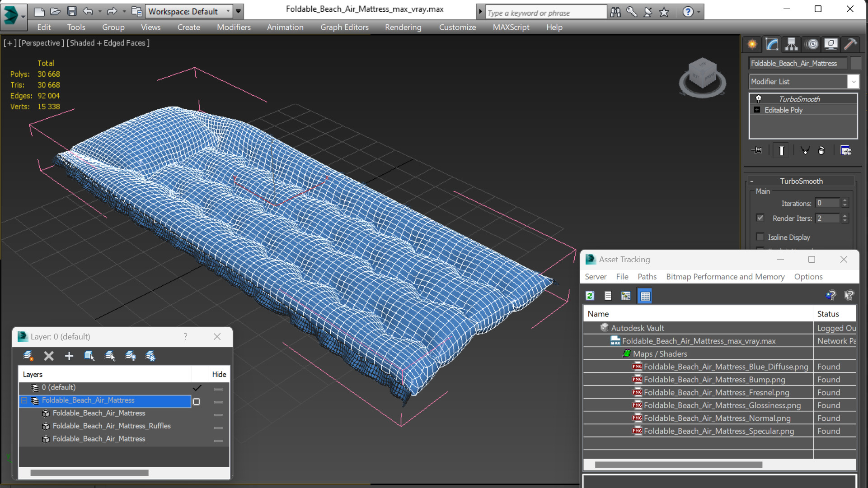Open the Rendering menu
Image resolution: width=868 pixels, height=488 pixels.
point(403,27)
